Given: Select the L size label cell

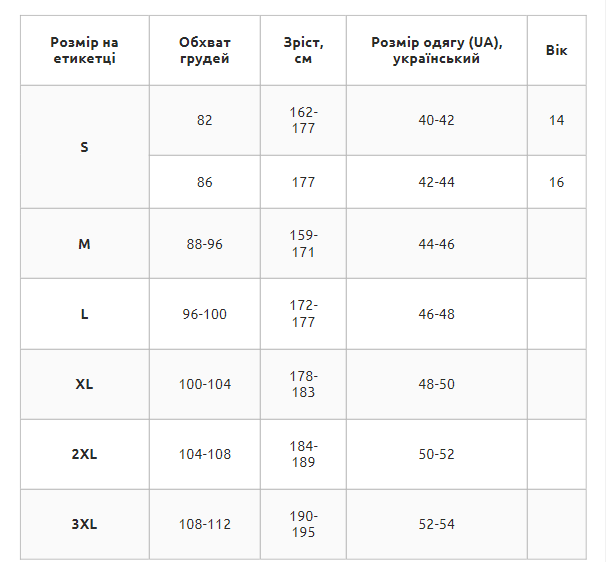Looking at the screenshot, I should coord(85,314).
